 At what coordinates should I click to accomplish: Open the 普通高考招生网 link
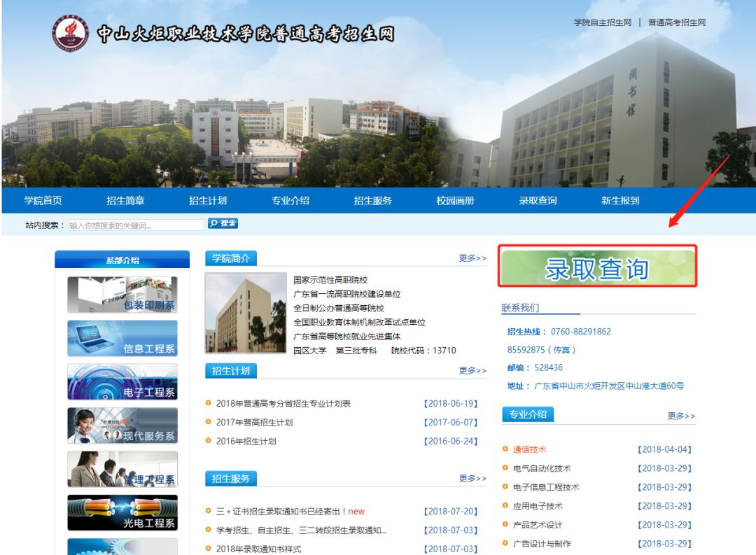tap(676, 22)
